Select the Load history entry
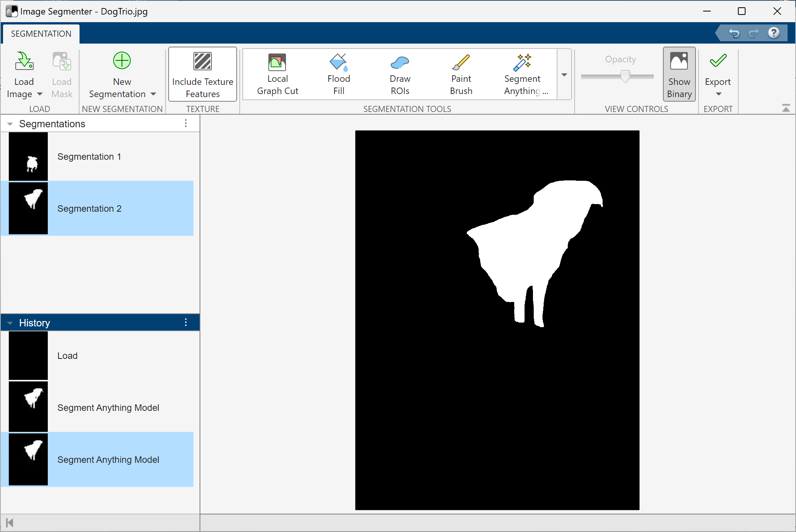The image size is (796, 532). pyautogui.click(x=67, y=356)
